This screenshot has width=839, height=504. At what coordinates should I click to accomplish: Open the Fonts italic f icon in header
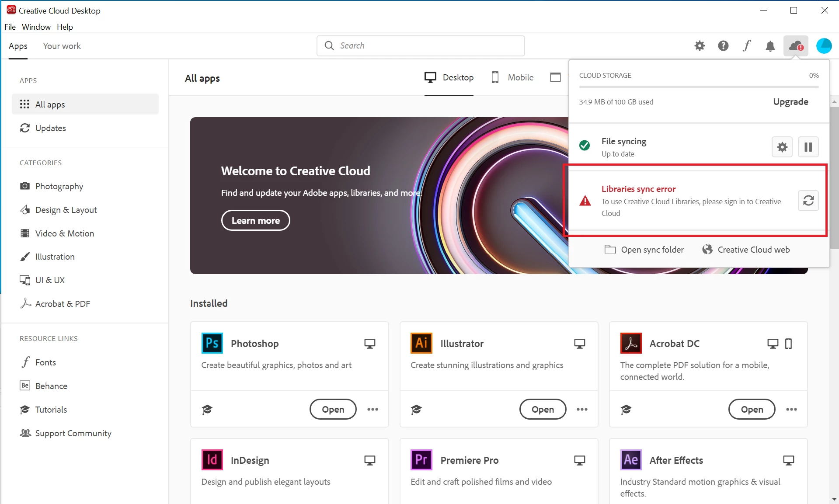747,46
